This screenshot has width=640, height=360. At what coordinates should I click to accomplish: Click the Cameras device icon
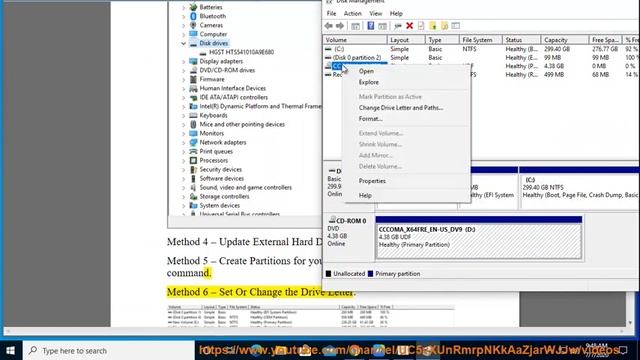click(x=193, y=25)
